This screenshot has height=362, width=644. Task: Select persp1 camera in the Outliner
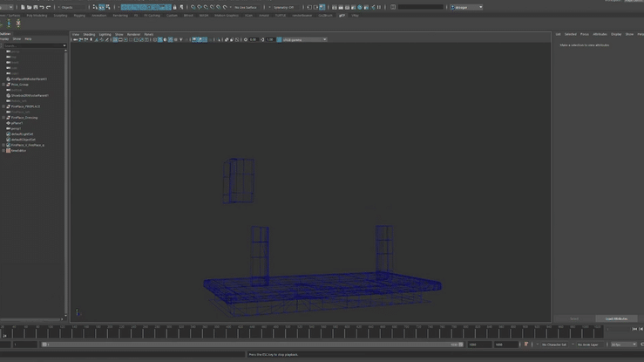click(x=16, y=128)
